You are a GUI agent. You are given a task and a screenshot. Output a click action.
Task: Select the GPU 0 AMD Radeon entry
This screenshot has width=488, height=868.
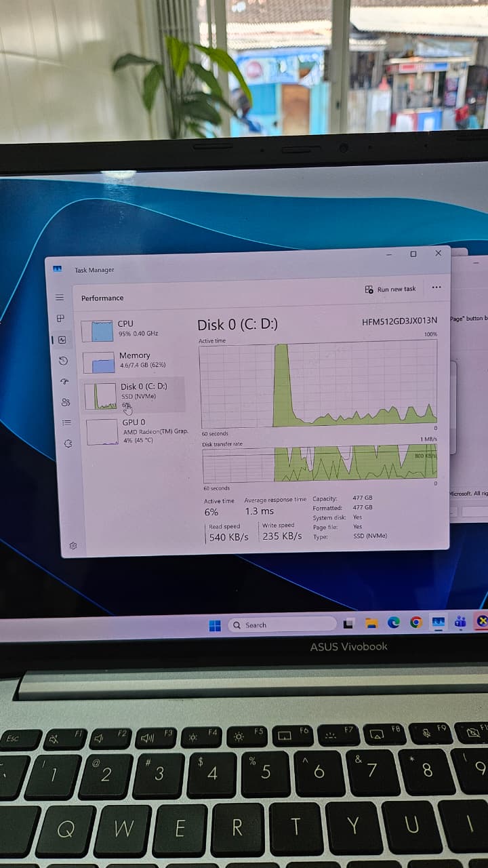136,431
